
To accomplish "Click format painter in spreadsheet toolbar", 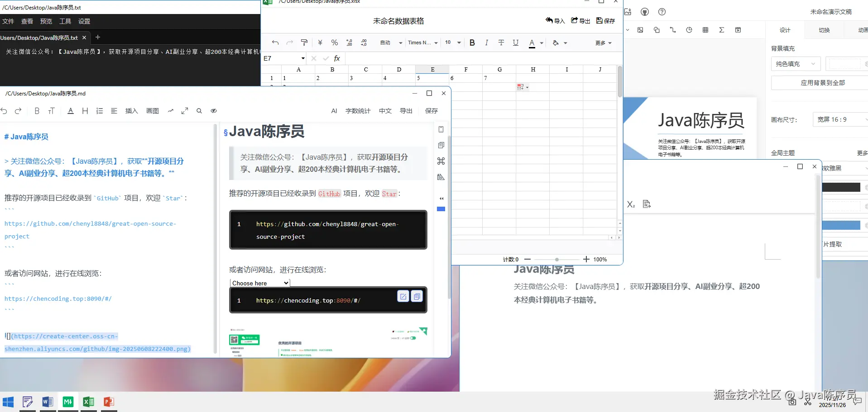I will pos(304,43).
